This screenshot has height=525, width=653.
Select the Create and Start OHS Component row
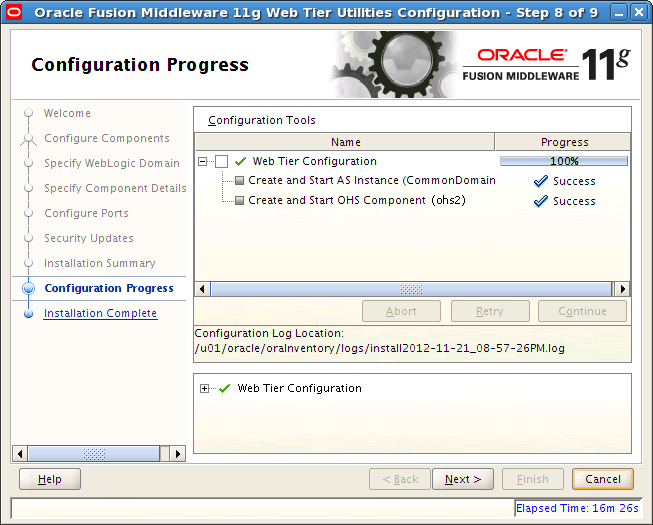413,201
